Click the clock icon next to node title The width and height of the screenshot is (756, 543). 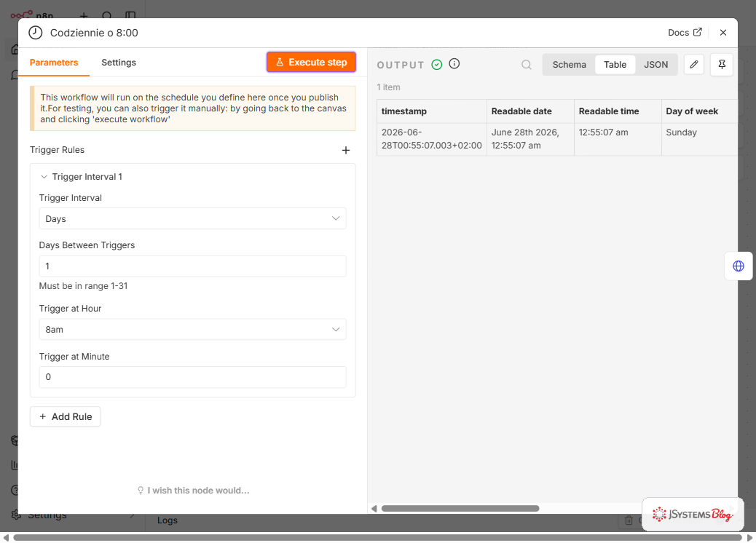point(35,33)
